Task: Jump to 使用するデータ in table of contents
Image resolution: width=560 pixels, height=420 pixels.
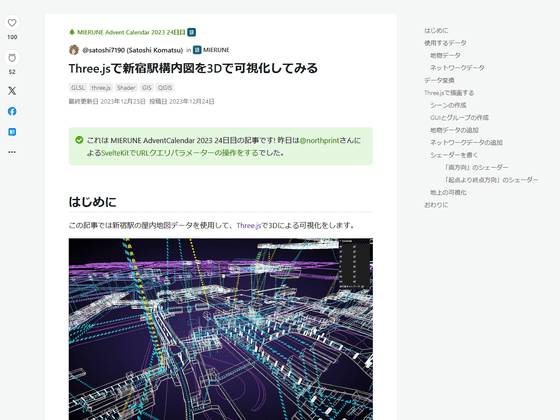Action: [x=445, y=43]
